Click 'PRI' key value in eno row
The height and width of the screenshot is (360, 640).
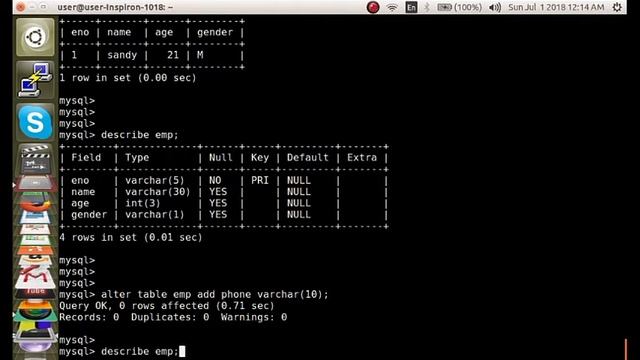click(260, 180)
